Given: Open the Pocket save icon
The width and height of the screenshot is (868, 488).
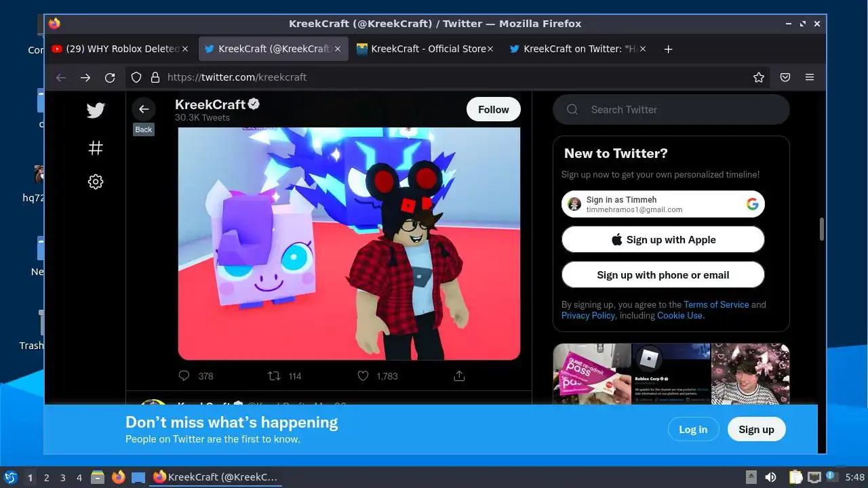Looking at the screenshot, I should pyautogui.click(x=785, y=77).
